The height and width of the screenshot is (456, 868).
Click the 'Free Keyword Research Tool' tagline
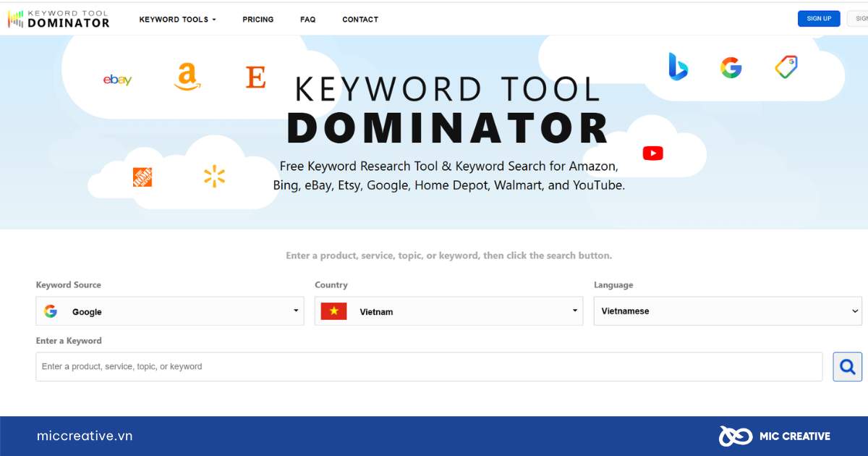pyautogui.click(x=448, y=176)
